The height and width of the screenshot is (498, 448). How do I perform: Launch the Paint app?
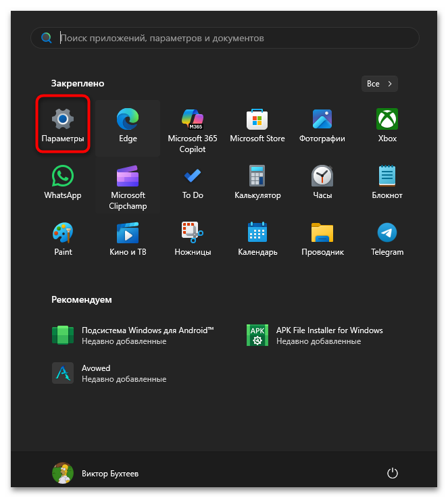[63, 239]
